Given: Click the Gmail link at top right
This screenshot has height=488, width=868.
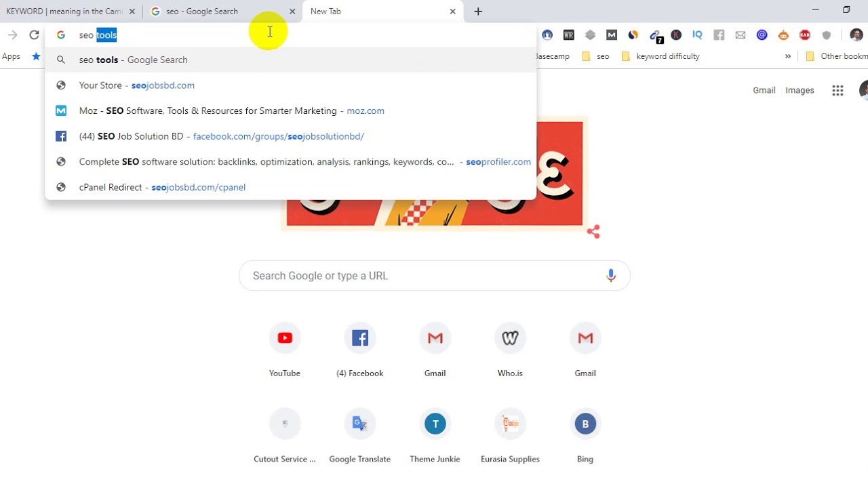Looking at the screenshot, I should [x=764, y=90].
